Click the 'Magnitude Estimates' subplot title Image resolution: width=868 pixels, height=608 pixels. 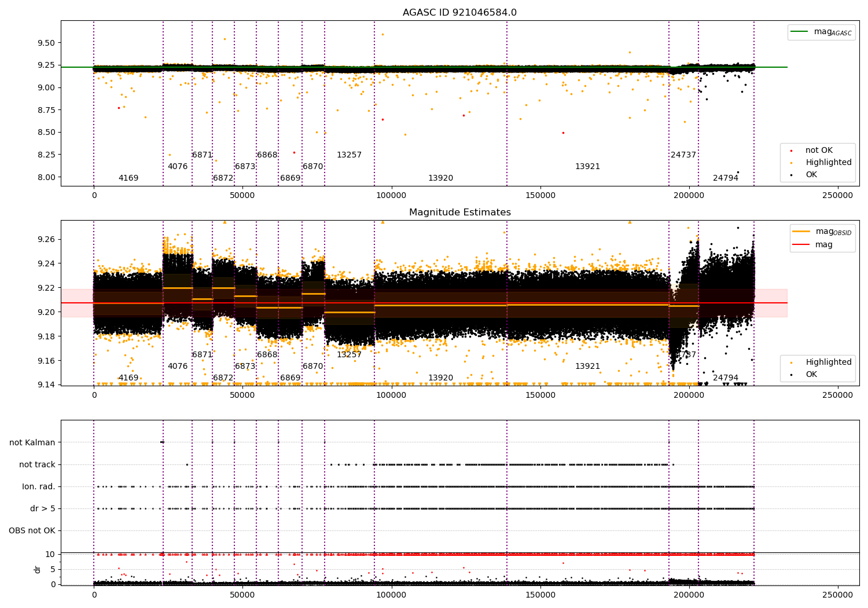coord(459,213)
